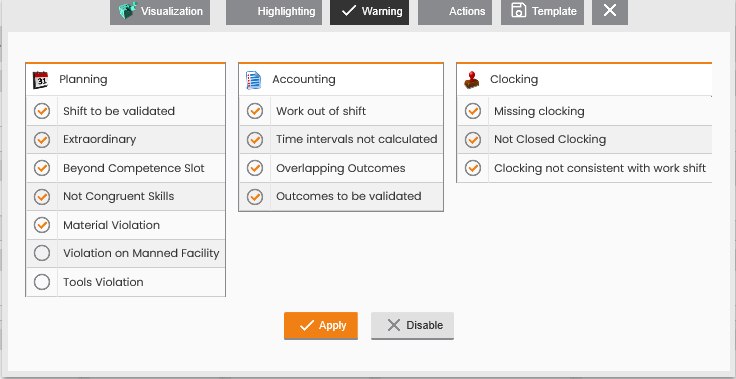Click the Visualization cube icon

coord(128,11)
